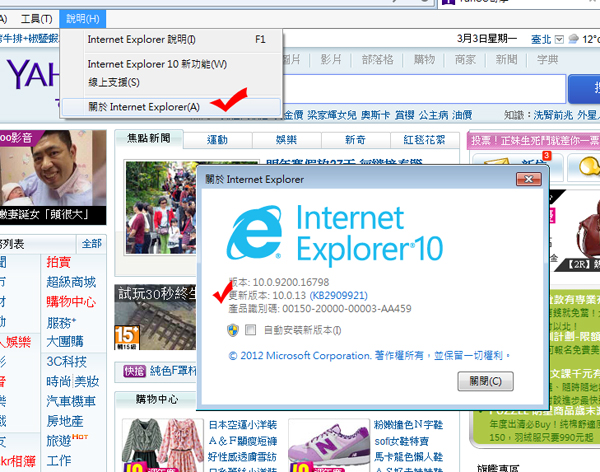Screen dimensions: 600x472
Task: Switch to the 娛樂 news tab
Action: click(x=286, y=140)
